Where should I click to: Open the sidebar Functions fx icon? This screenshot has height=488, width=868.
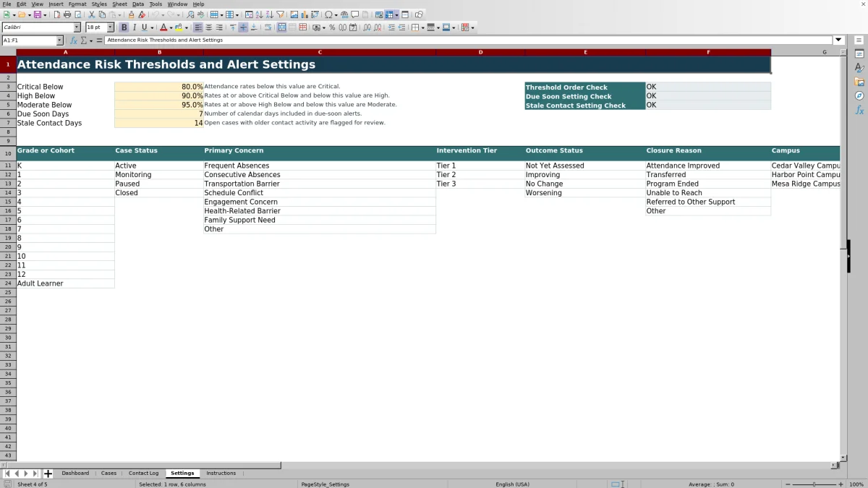(x=859, y=110)
